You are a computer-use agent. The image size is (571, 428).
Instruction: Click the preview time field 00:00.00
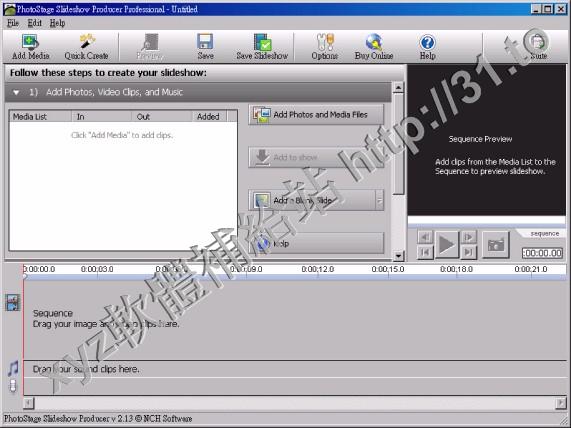point(542,253)
